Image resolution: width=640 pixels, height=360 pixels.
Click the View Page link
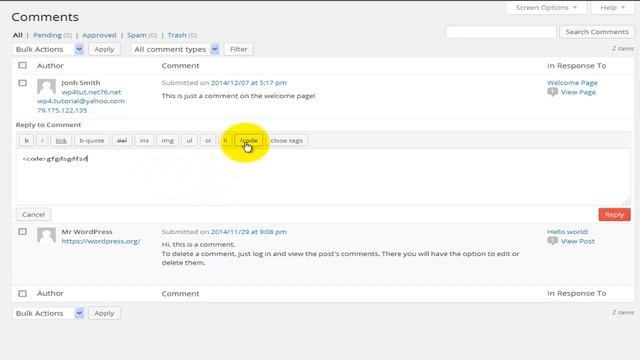click(x=578, y=92)
